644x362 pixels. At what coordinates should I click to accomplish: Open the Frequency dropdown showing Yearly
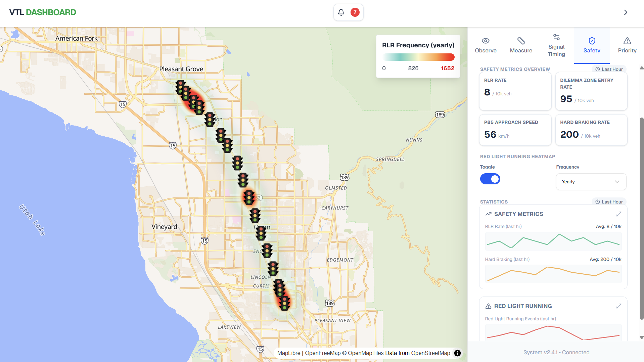[x=591, y=182]
